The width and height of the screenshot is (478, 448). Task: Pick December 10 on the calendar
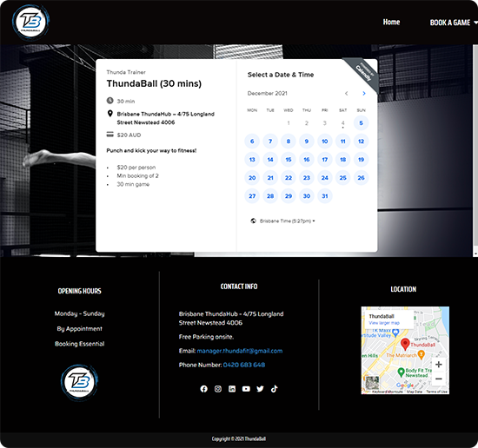(x=325, y=142)
